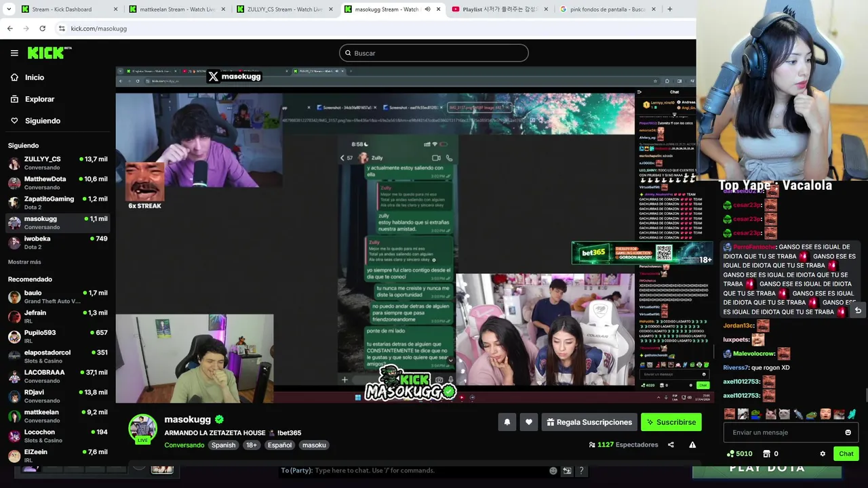Switch to ZULLYY_CS Stream browser tab
Viewport: 868px width, 488px height.
(x=285, y=9)
